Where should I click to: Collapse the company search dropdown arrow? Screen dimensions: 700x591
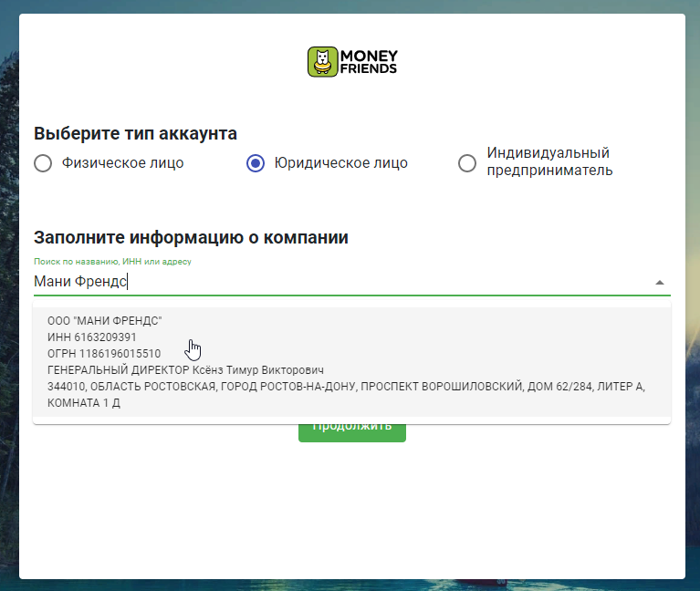click(659, 283)
